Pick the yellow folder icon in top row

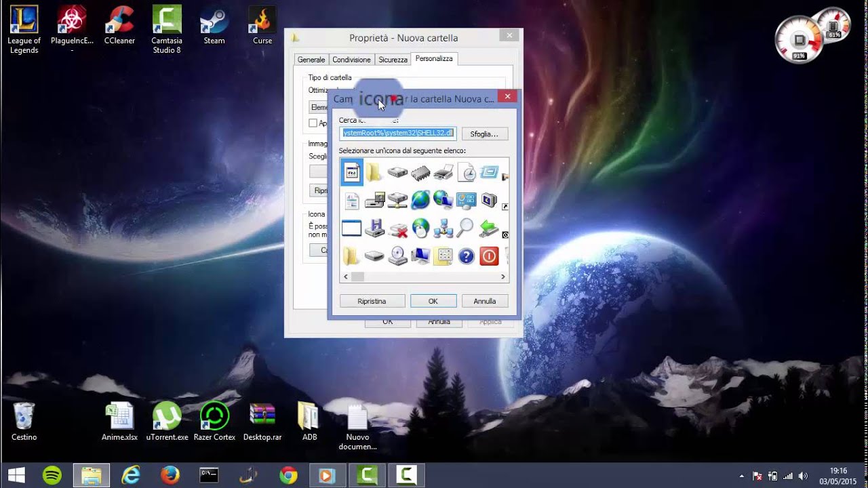point(374,173)
